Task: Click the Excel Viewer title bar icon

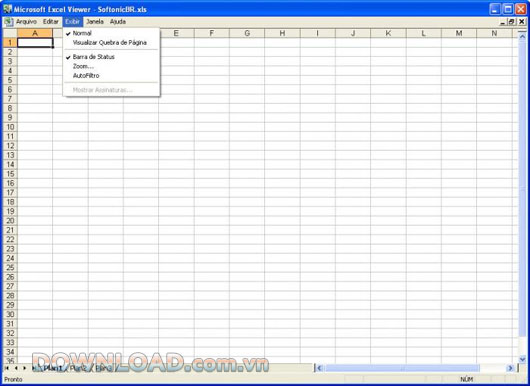Action: click(x=7, y=9)
